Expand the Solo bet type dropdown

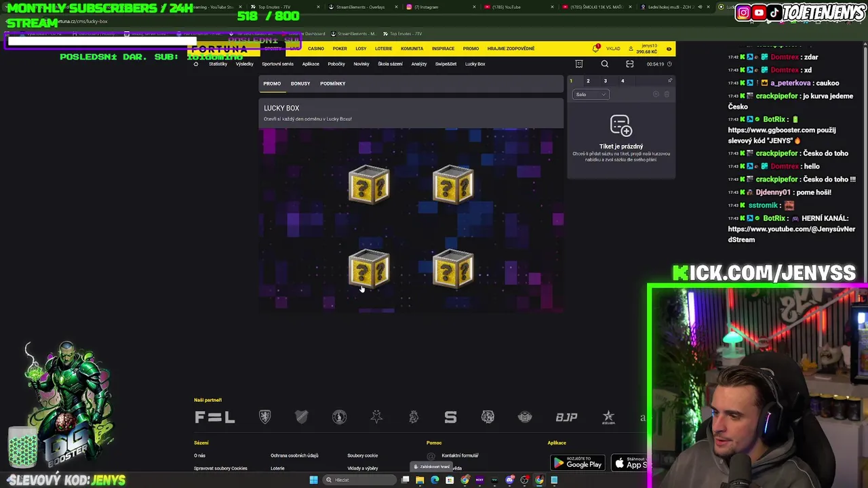[591, 94]
